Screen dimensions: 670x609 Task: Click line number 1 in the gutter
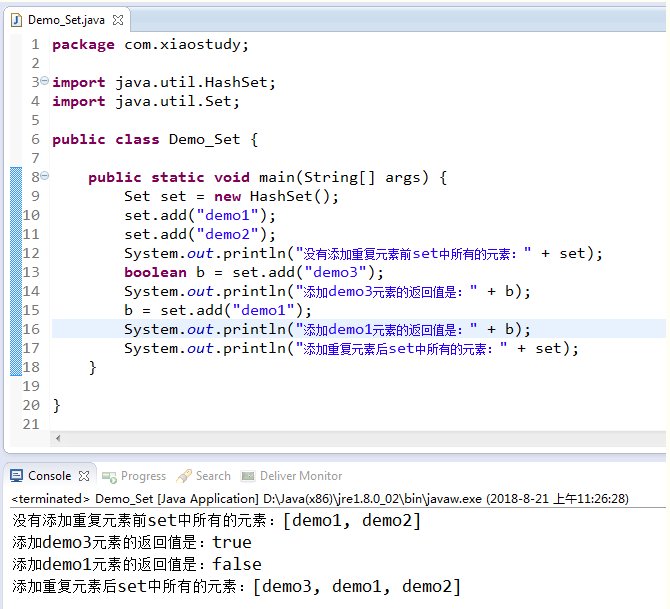pyautogui.click(x=35, y=44)
